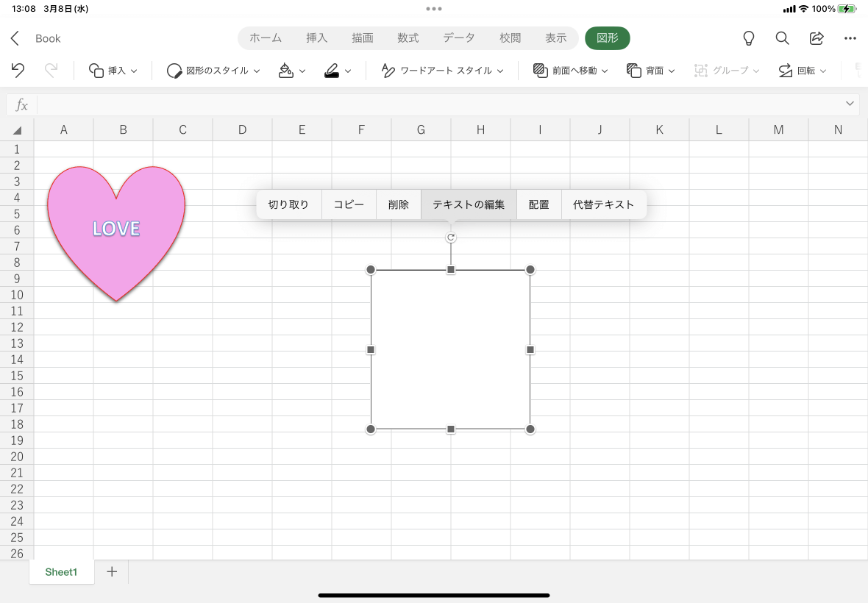
Task: Expand the 前面へ移動 chevron
Action: tap(605, 71)
